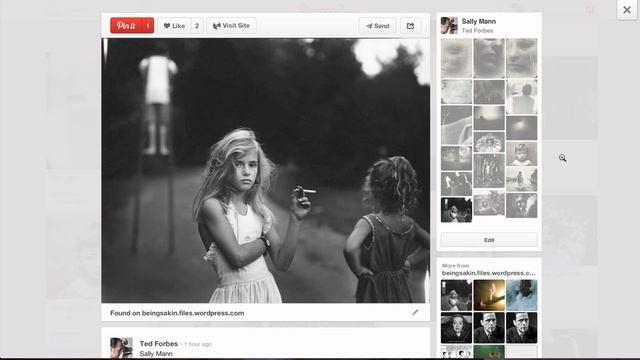Open the blue-toned More from thumbnail
Screen dimensions: 640x360
[x=522, y=295]
